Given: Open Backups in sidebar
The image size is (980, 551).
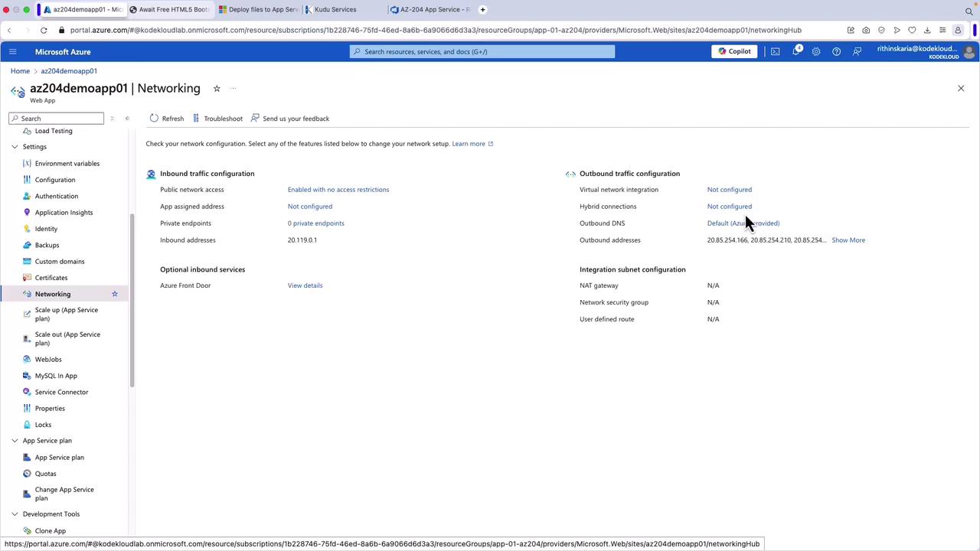Looking at the screenshot, I should pyautogui.click(x=47, y=245).
